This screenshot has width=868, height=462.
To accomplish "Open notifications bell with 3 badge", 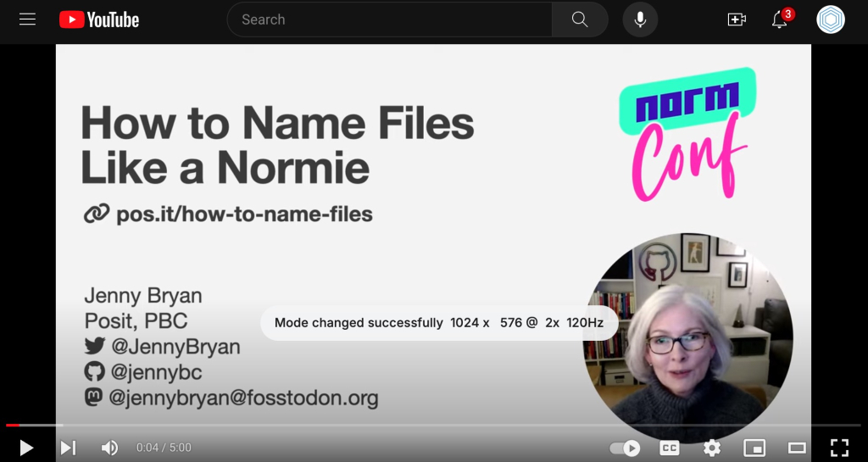I will (781, 19).
